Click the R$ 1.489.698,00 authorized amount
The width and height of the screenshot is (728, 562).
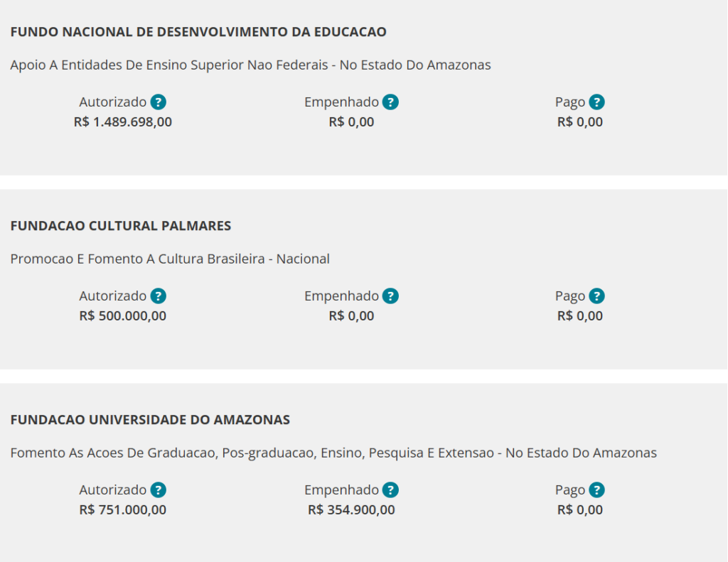tap(122, 122)
